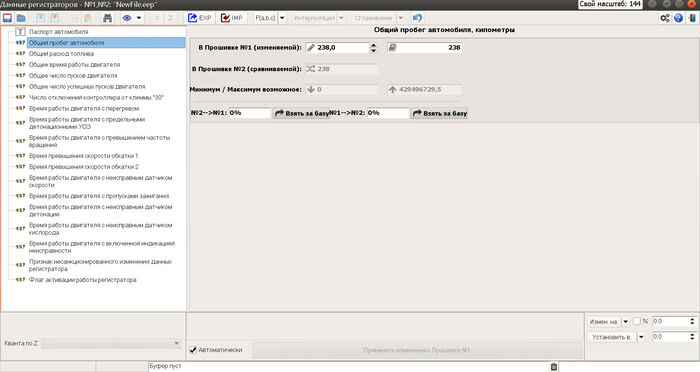700x372 pixels.
Task: Select 'Общее число успешных пусков двигателя' item
Action: coord(87,86)
